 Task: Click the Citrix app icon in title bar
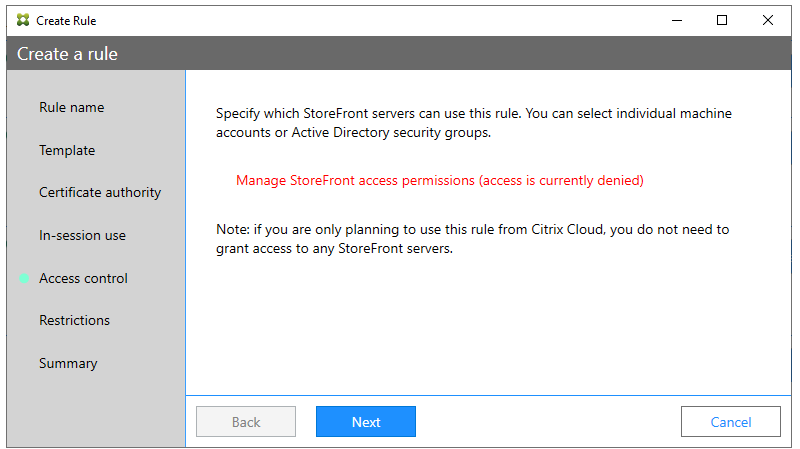[x=23, y=20]
